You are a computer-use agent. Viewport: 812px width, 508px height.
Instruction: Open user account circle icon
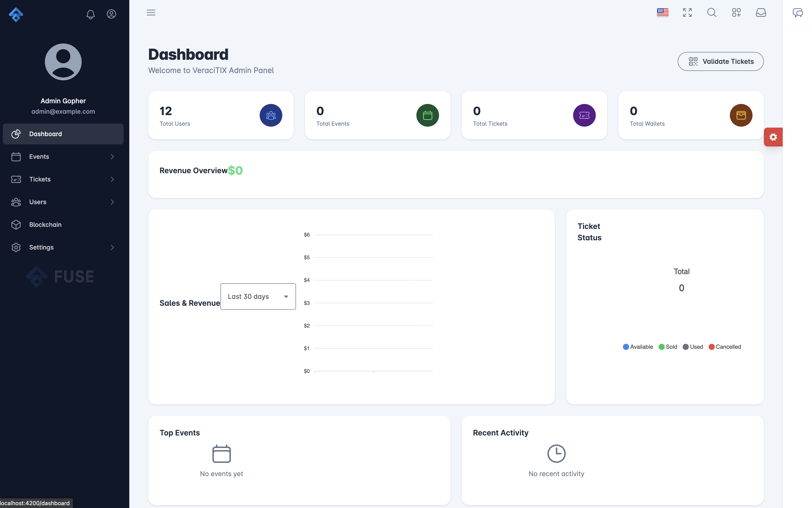[111, 14]
